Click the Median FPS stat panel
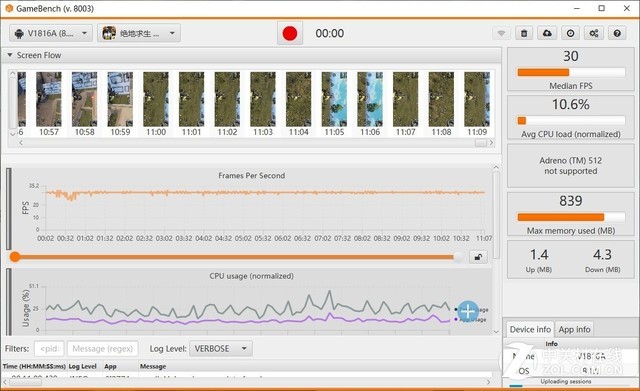This screenshot has height=391, width=640. 571,69
